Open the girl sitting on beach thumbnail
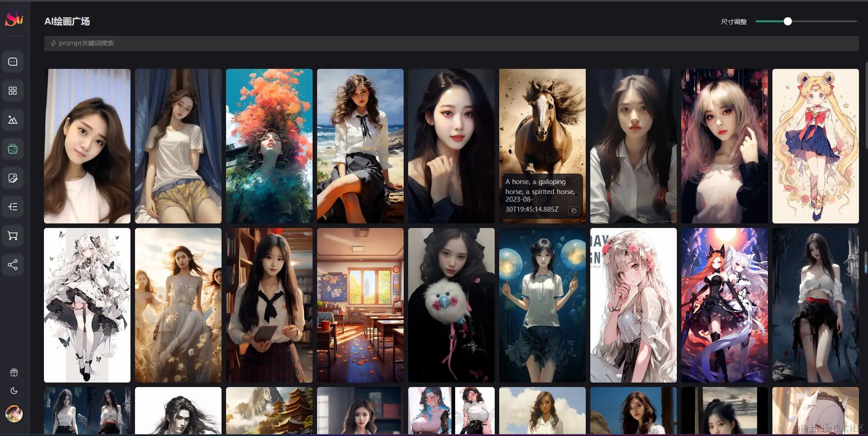Image resolution: width=868 pixels, height=436 pixels. (360, 146)
